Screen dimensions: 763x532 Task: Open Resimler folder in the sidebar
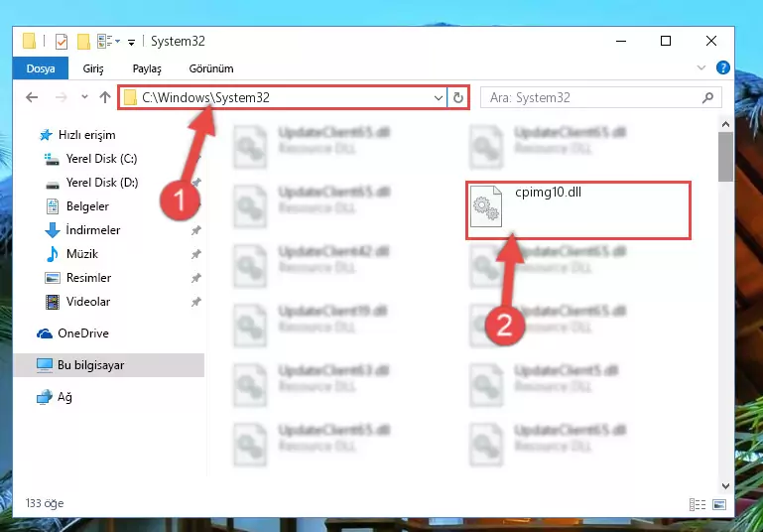(x=88, y=278)
